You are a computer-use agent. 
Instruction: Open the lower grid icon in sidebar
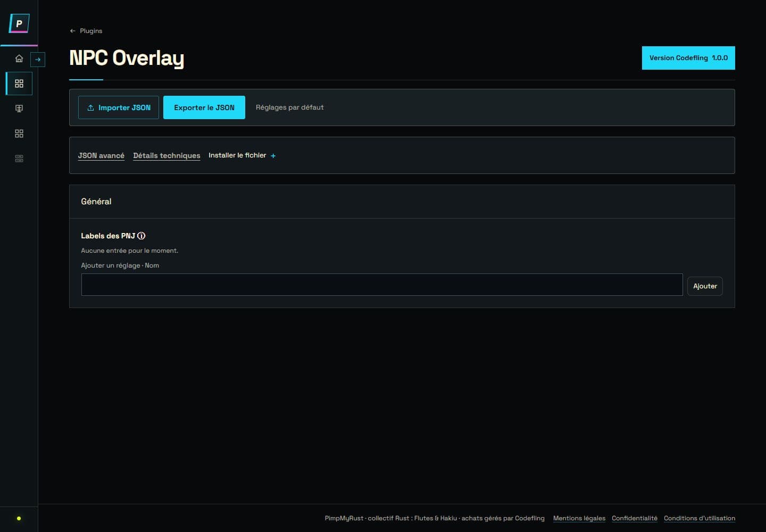click(x=19, y=134)
